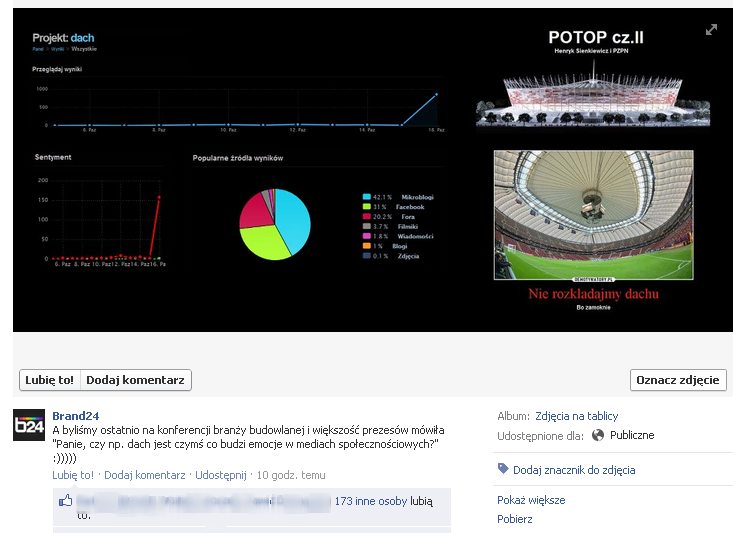Click the 'Udostępnij' share link

pyautogui.click(x=219, y=475)
